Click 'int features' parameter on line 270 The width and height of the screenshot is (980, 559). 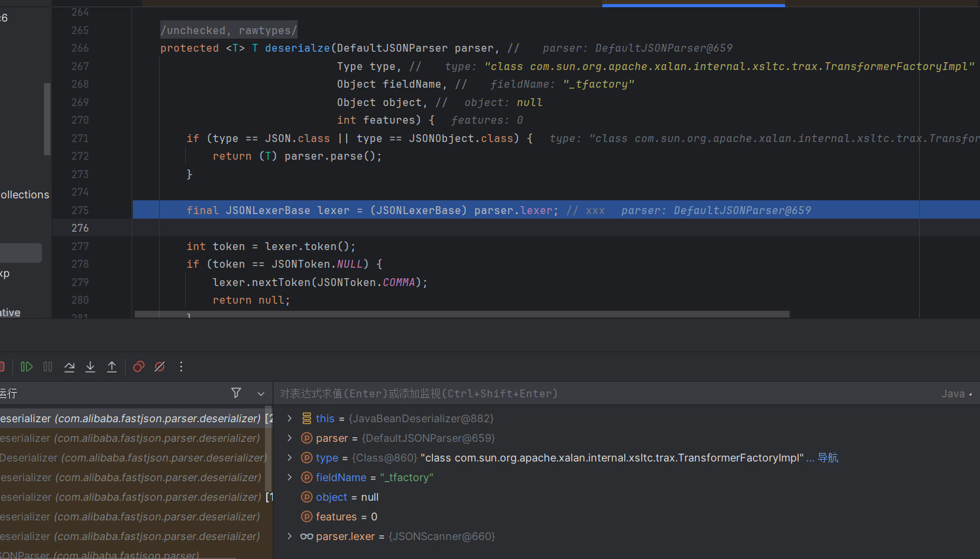(376, 120)
